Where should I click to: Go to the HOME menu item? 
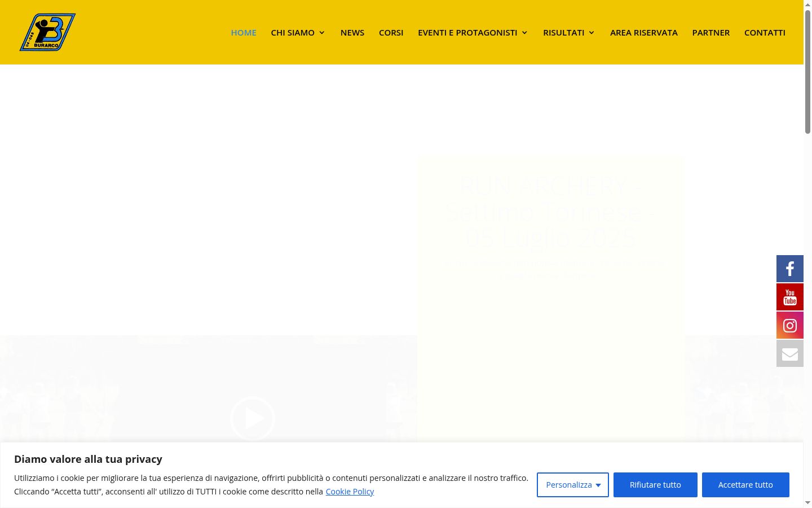244,33
